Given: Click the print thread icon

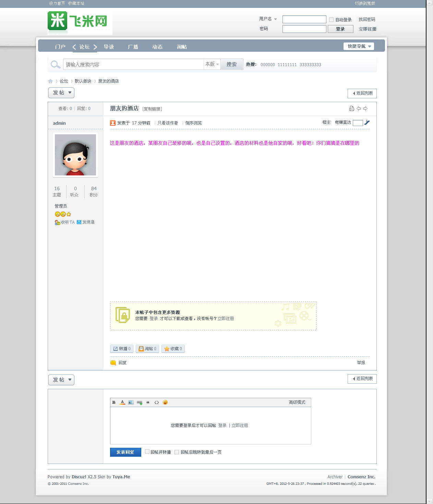Looking at the screenshot, I should (x=351, y=108).
